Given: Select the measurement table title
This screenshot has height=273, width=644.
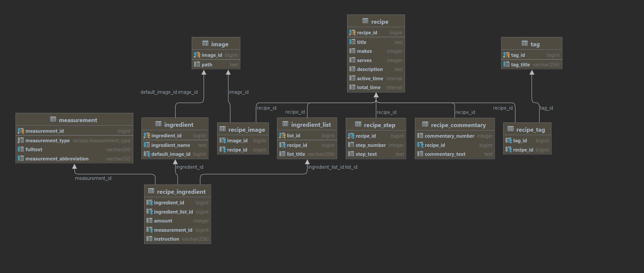Looking at the screenshot, I should [x=78, y=120].
